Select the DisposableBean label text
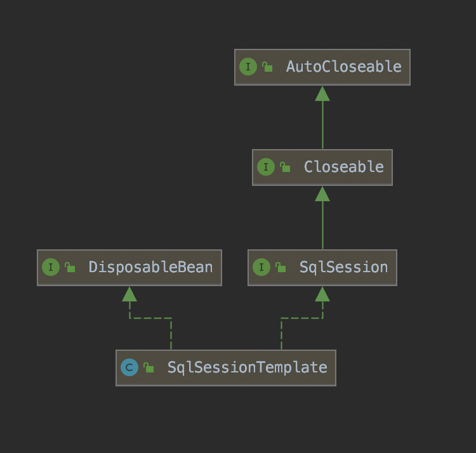This screenshot has width=476, height=453. click(150, 267)
